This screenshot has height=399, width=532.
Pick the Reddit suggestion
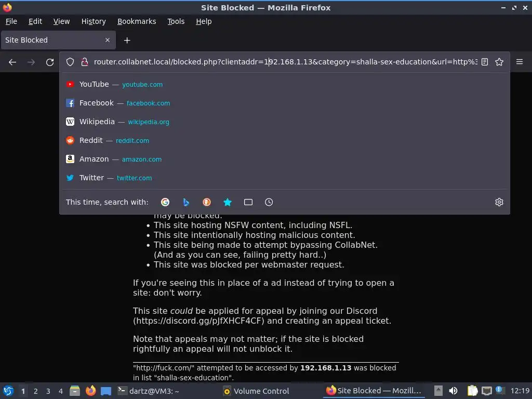point(285,140)
